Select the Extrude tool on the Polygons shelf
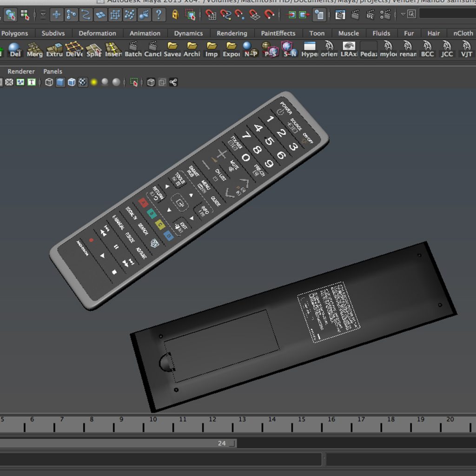Screen dimensions: 476x476 54,49
